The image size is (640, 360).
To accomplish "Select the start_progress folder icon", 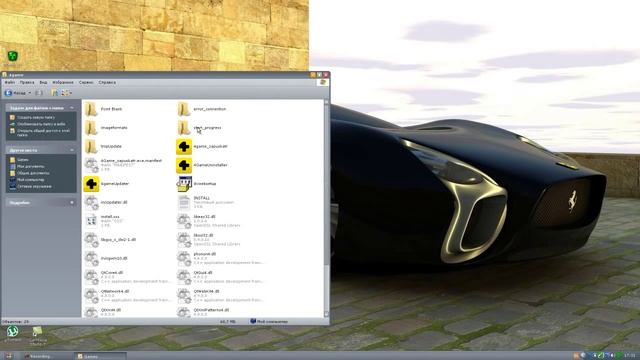I will (x=184, y=128).
